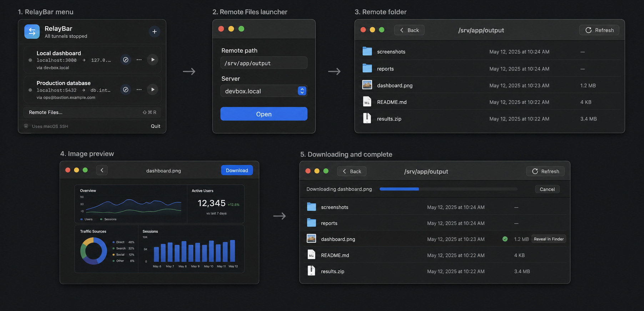This screenshot has width=644, height=311.
Task: Click the RelayBar app logo icon
Action: (32, 31)
